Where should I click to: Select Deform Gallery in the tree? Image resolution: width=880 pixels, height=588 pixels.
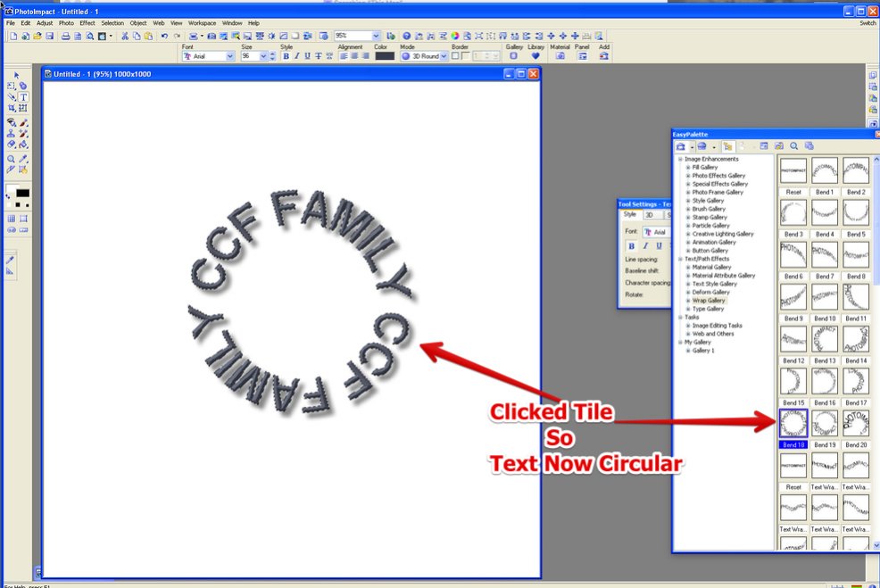point(710,292)
